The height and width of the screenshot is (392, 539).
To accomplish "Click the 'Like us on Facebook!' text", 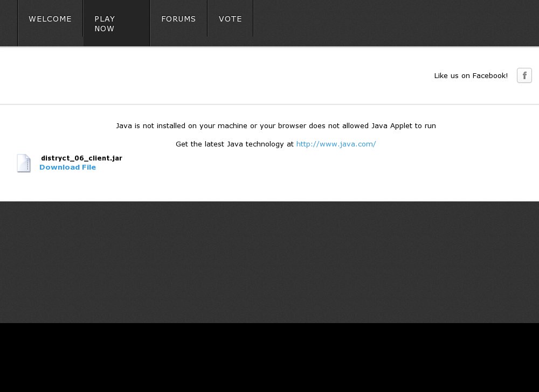I will pos(471,76).
